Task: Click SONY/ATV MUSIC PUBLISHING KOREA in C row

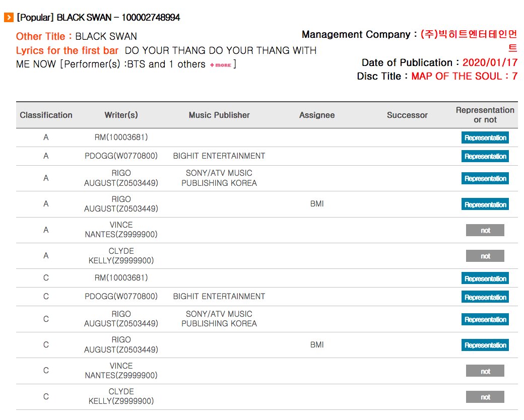Action: 219,319
